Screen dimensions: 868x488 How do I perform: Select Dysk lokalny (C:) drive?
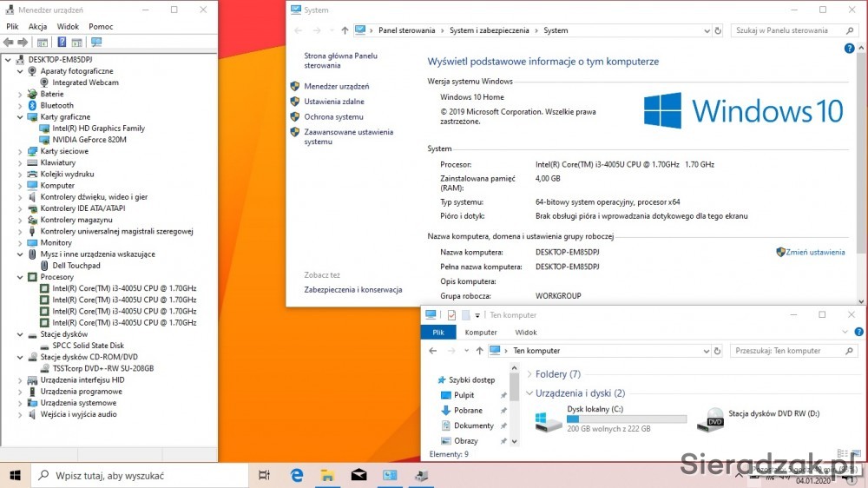[610, 419]
